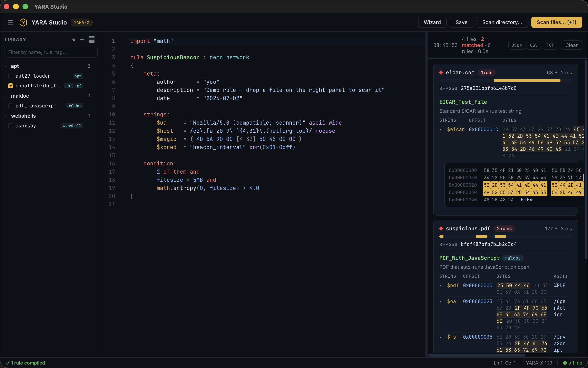
Task: Open the hamburger menu in the header
Action: 10,22
